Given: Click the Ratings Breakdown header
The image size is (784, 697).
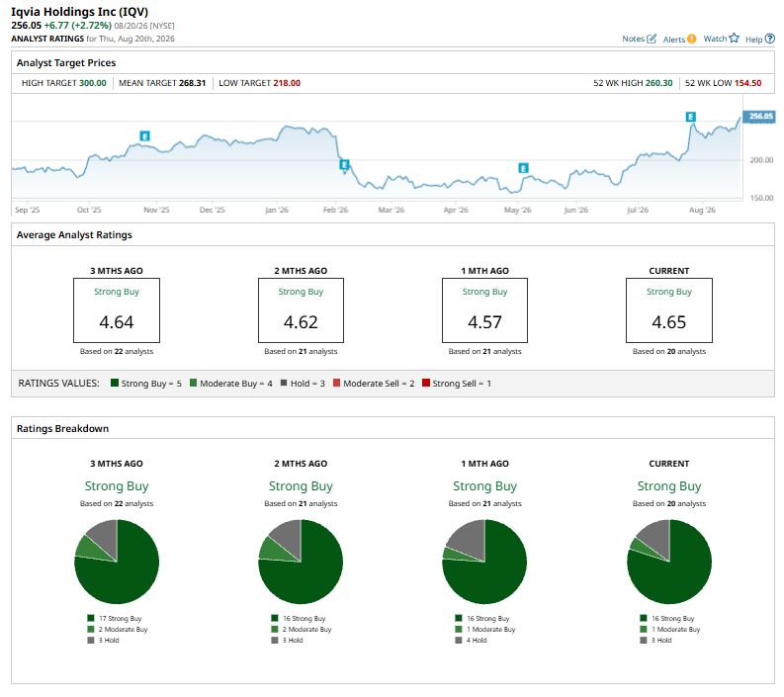Looking at the screenshot, I should (62, 428).
